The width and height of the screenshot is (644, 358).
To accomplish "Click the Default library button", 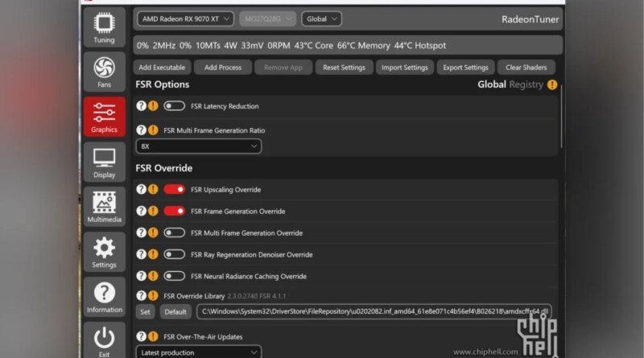I will click(x=175, y=311).
